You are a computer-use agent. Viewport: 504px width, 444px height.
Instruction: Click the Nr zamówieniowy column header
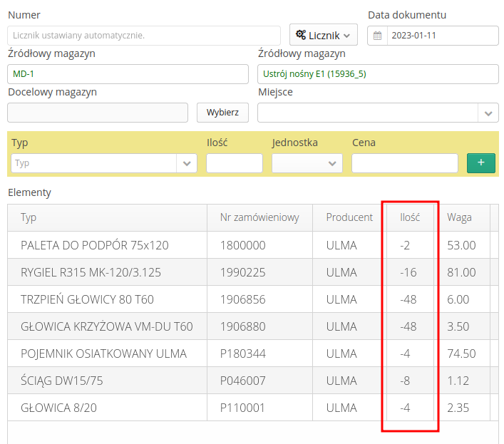259,217
